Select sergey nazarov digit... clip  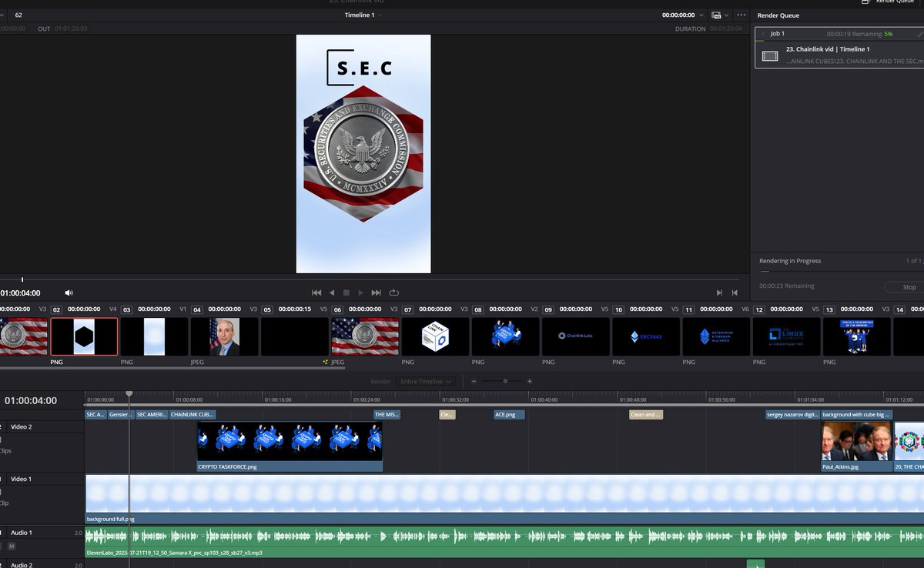(792, 414)
